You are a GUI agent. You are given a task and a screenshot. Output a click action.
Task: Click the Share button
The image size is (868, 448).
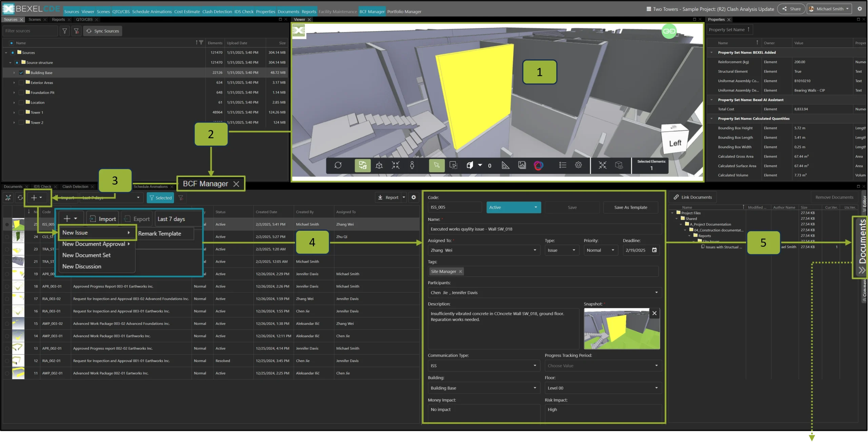(x=791, y=9)
